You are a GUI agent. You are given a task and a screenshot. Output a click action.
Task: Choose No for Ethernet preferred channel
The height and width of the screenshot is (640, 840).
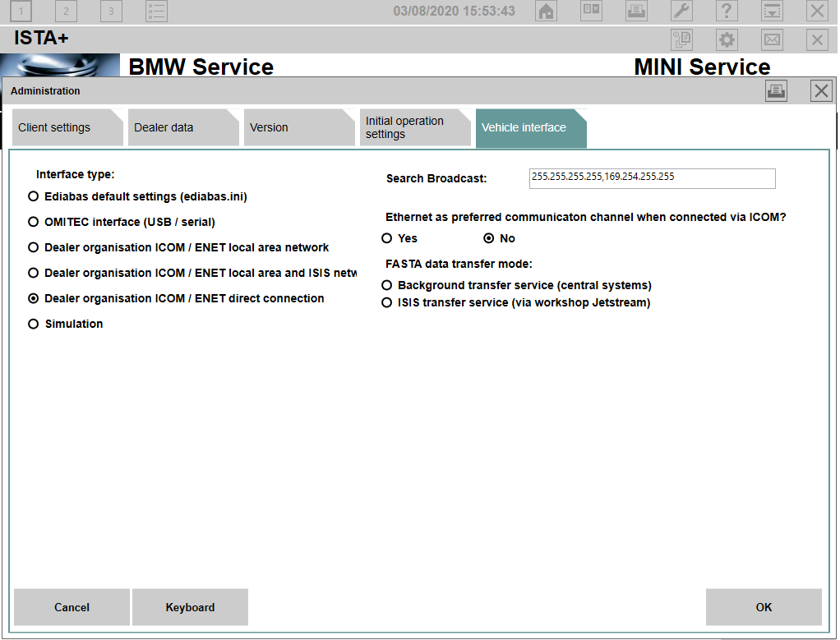coord(499,238)
